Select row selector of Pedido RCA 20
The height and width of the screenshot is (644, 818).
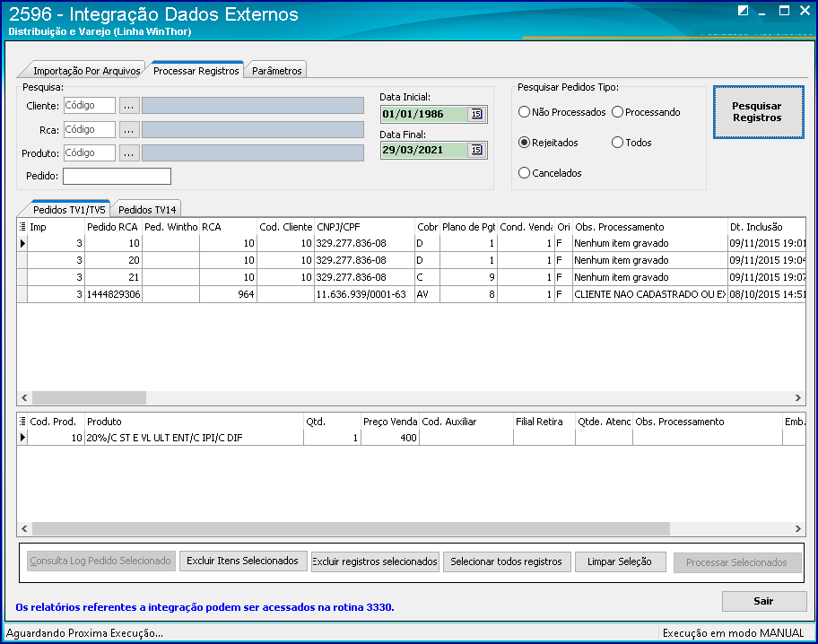coord(22,260)
